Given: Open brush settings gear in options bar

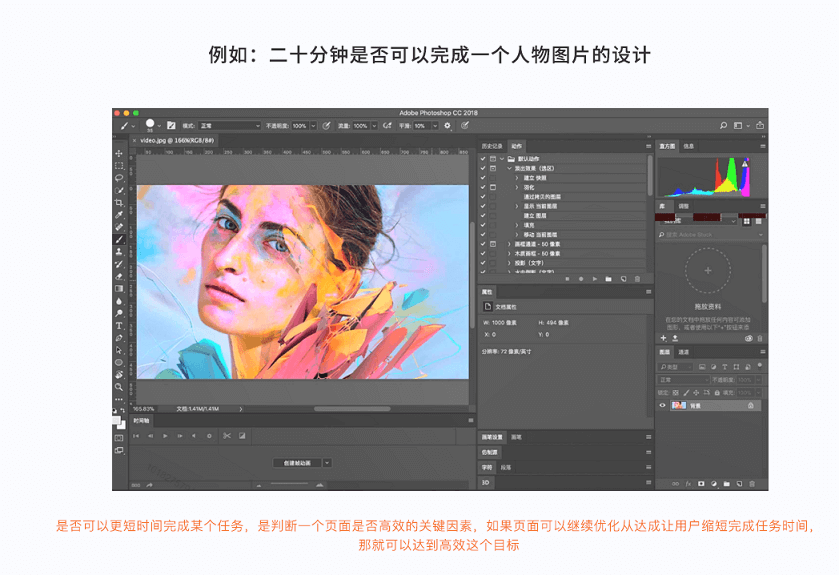Looking at the screenshot, I should tap(447, 126).
